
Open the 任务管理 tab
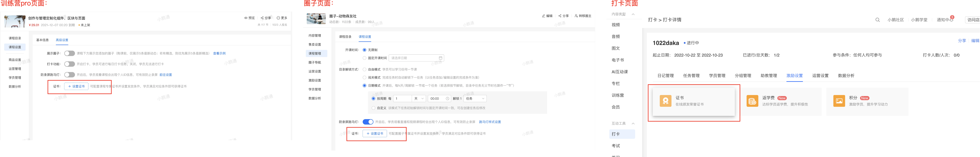(x=691, y=76)
